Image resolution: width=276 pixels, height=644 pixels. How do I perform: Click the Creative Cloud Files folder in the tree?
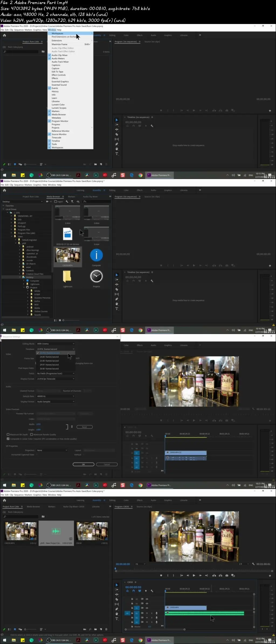(34, 274)
